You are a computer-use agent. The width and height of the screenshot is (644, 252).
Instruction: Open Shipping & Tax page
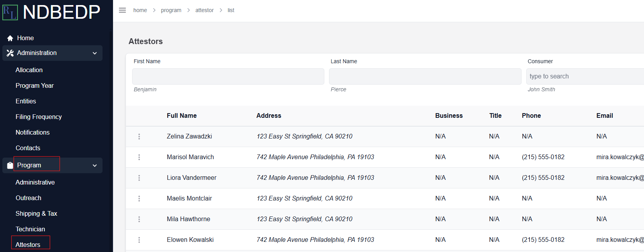point(36,214)
